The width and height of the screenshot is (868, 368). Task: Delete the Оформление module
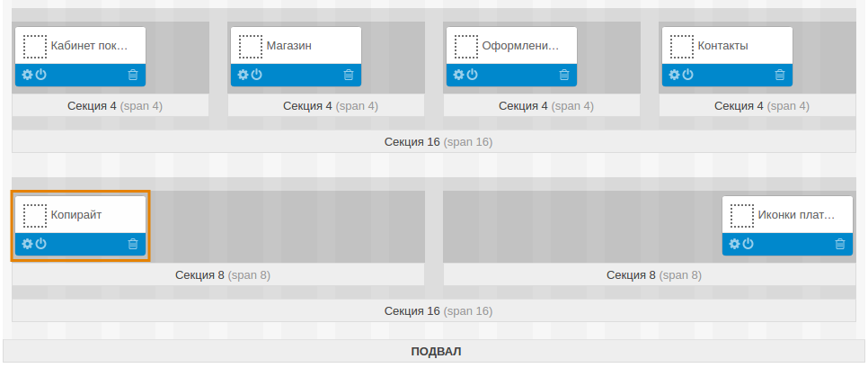click(x=564, y=75)
